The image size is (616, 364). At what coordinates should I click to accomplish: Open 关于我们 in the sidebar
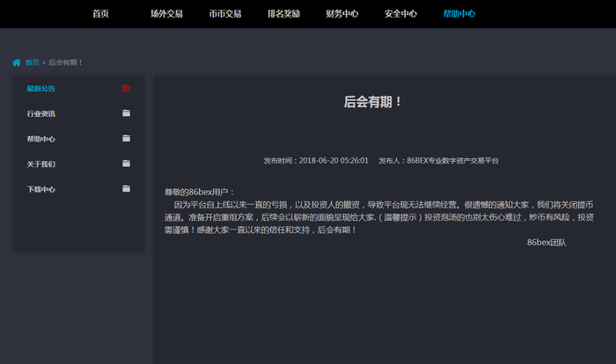40,164
